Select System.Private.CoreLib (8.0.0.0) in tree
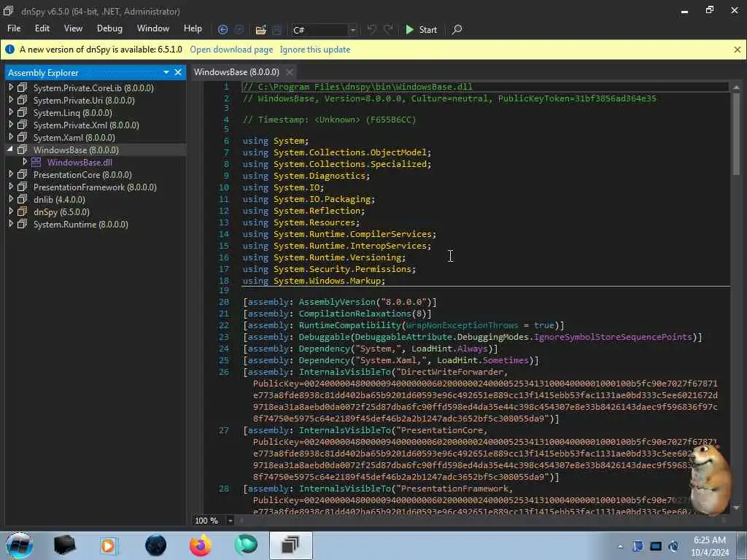Image resolution: width=747 pixels, height=560 pixels. (93, 88)
